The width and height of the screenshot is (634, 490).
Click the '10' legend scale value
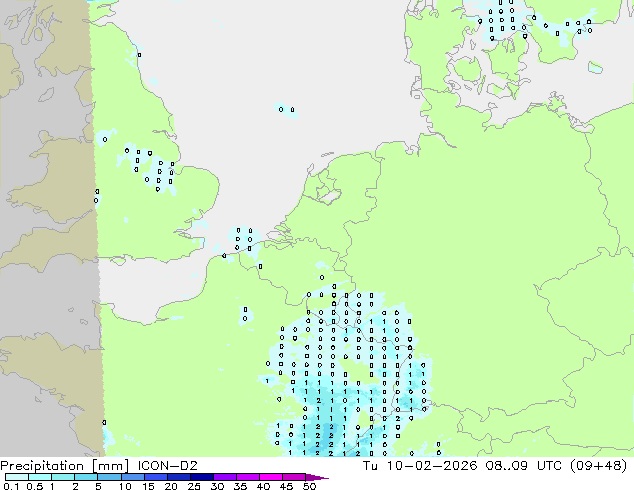click(x=125, y=486)
